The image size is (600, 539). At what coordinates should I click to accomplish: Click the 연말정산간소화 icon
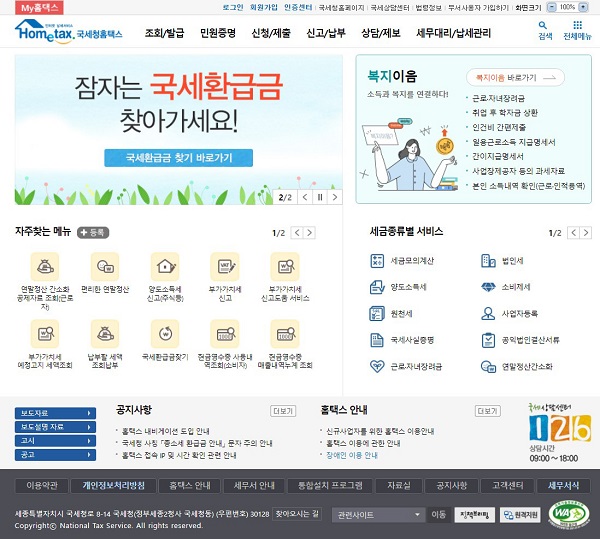point(488,366)
